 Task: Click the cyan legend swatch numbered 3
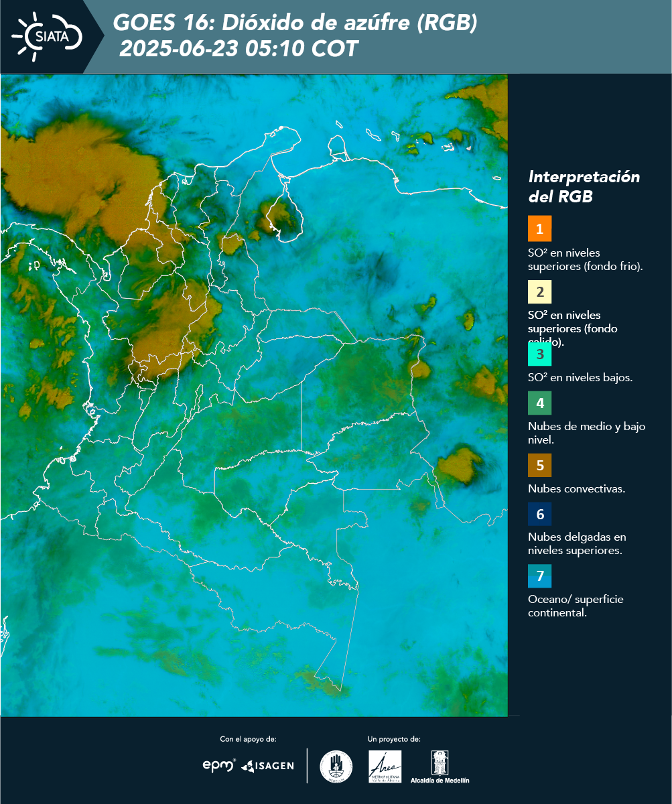pos(539,354)
